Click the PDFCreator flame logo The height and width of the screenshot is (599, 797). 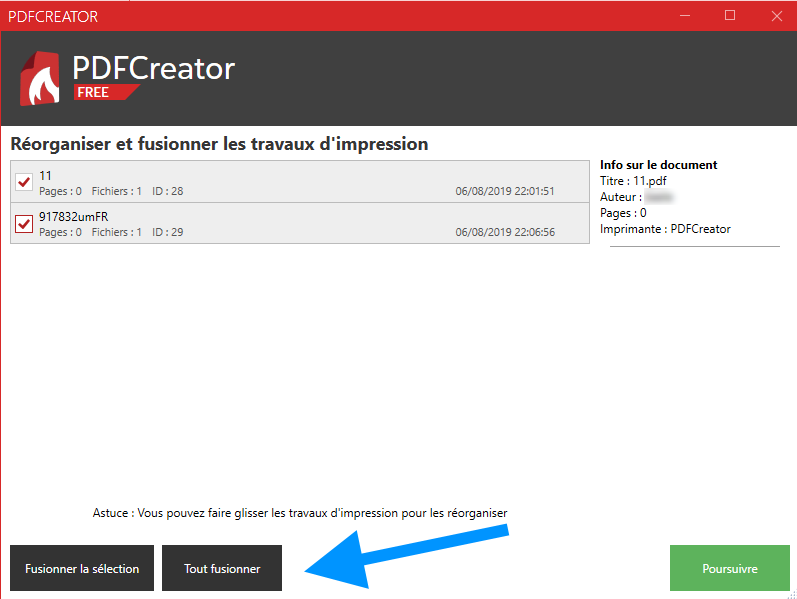(x=40, y=78)
